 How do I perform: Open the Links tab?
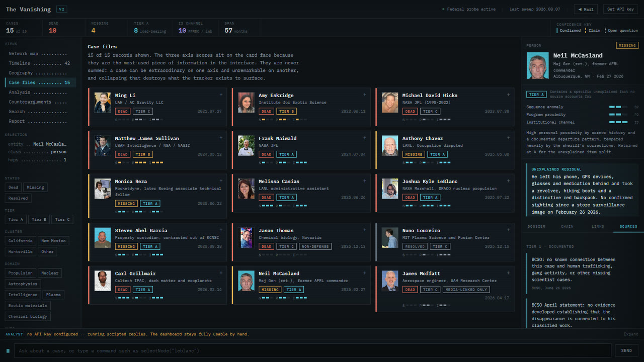(598, 227)
